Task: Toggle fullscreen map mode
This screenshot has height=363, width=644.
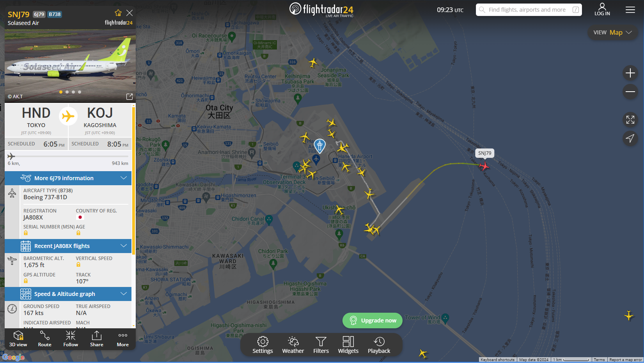Action: 630,120
